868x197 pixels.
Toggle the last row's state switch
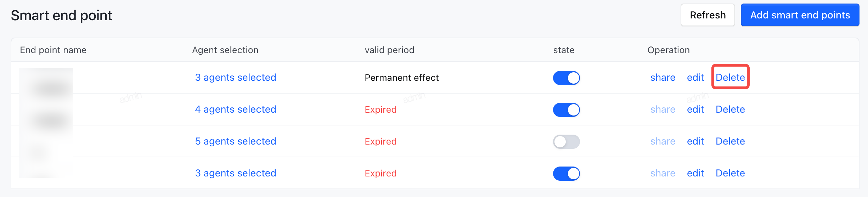(566, 173)
